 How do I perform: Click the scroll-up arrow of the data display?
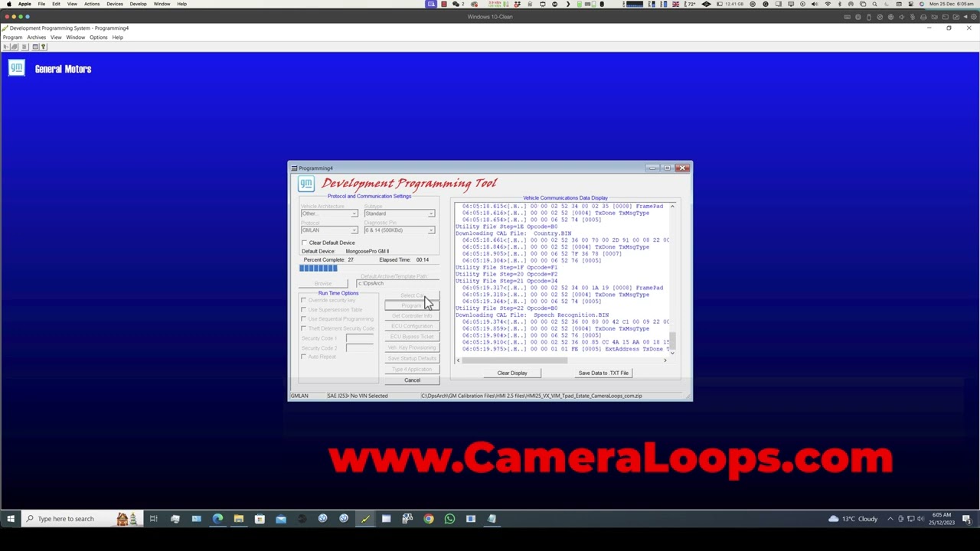tap(672, 206)
